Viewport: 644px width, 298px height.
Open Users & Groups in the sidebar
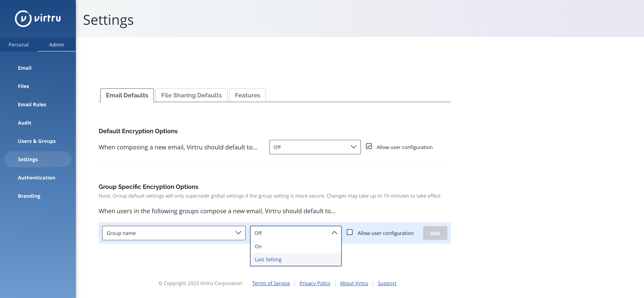(x=37, y=141)
